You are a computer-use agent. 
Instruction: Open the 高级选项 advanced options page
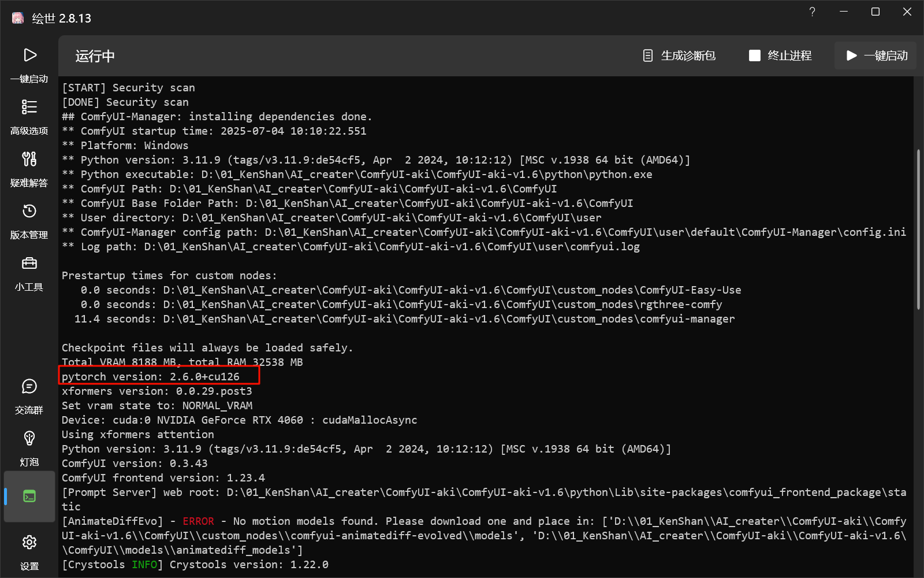[29, 108]
